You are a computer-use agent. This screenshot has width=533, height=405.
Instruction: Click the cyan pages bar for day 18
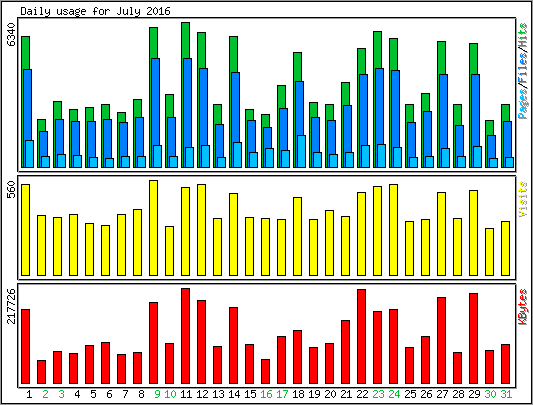click(301, 151)
